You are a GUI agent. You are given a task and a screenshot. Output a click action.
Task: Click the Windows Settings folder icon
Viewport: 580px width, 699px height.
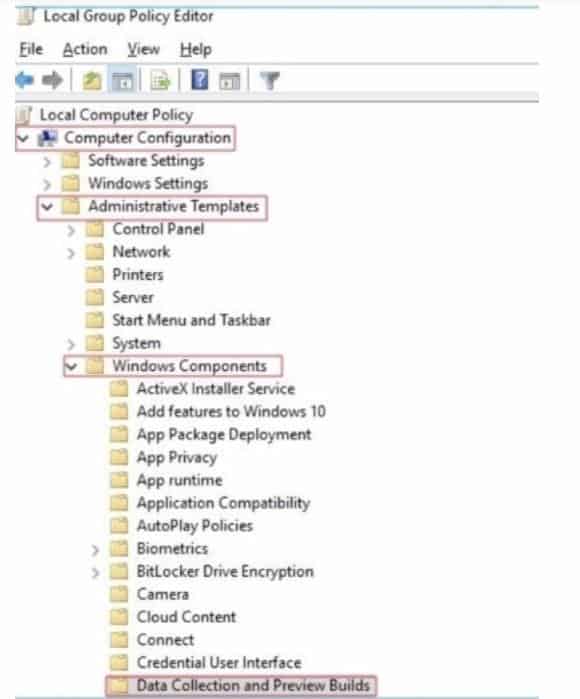[x=70, y=183]
